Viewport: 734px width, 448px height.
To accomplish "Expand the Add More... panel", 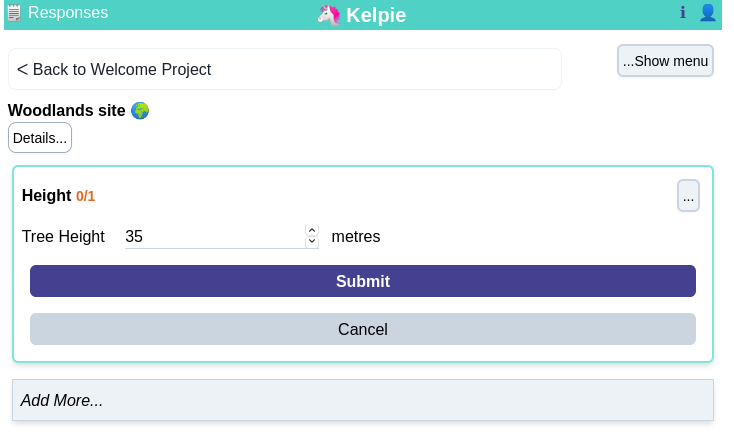I will pyautogui.click(x=363, y=400).
